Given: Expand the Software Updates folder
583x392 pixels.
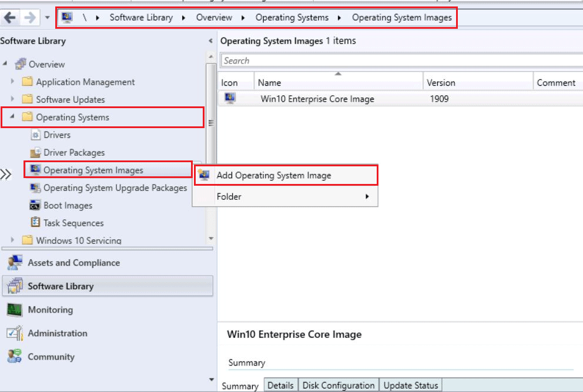Looking at the screenshot, I should (x=12, y=99).
